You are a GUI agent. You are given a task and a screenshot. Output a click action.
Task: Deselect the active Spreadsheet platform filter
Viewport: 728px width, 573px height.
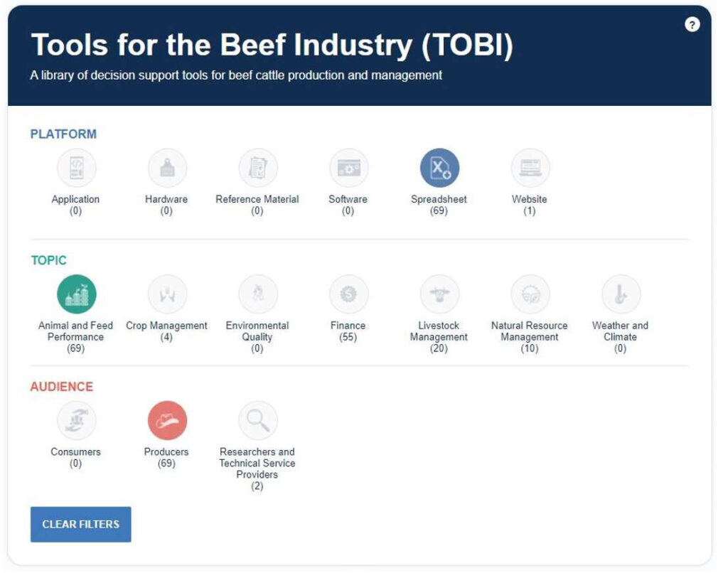click(439, 168)
